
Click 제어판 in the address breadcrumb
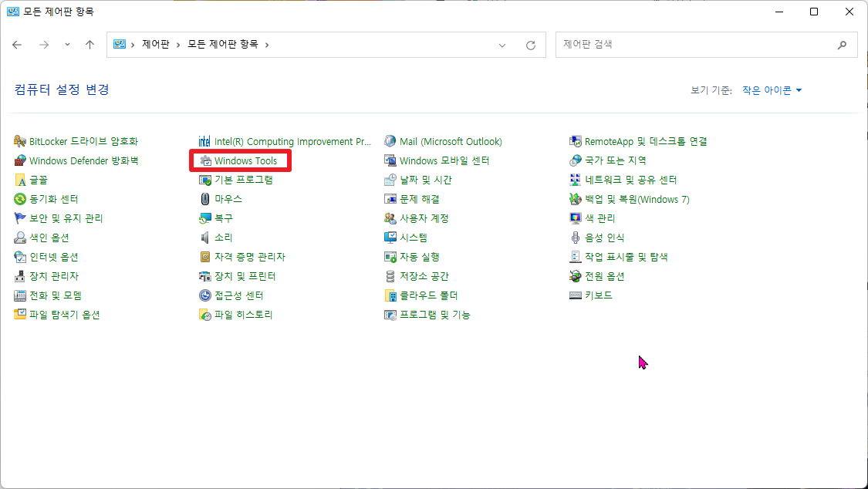point(156,44)
